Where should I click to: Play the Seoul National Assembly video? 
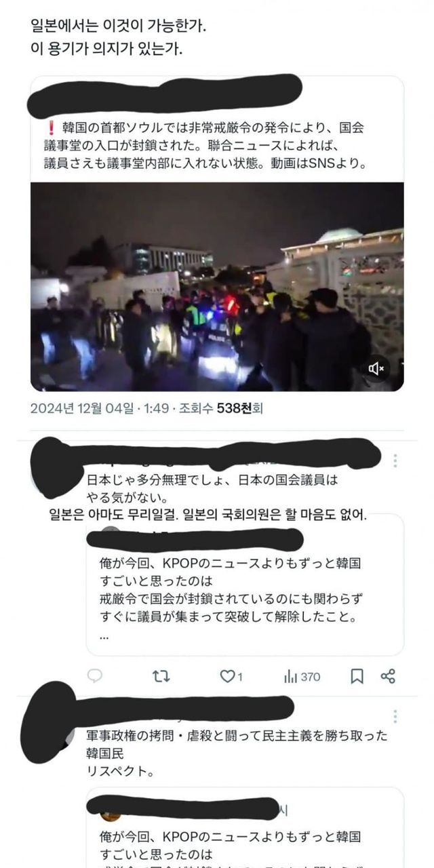(x=217, y=287)
